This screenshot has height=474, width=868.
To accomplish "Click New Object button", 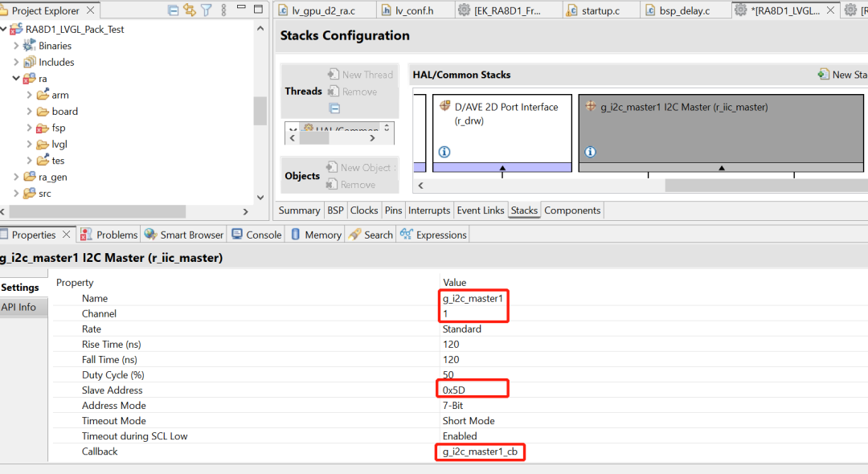I will tap(361, 167).
